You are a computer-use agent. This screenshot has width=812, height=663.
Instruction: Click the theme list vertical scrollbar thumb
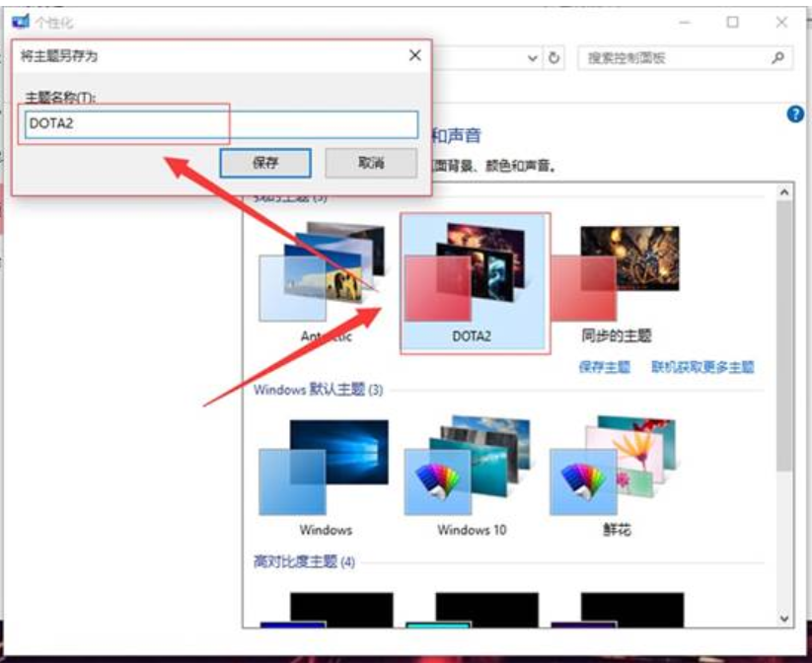point(784,335)
